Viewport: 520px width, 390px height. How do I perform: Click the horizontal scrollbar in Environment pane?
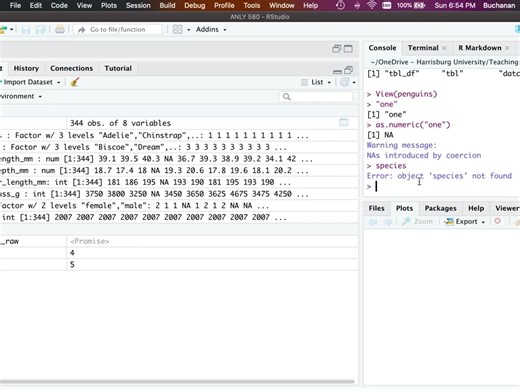pos(177,382)
